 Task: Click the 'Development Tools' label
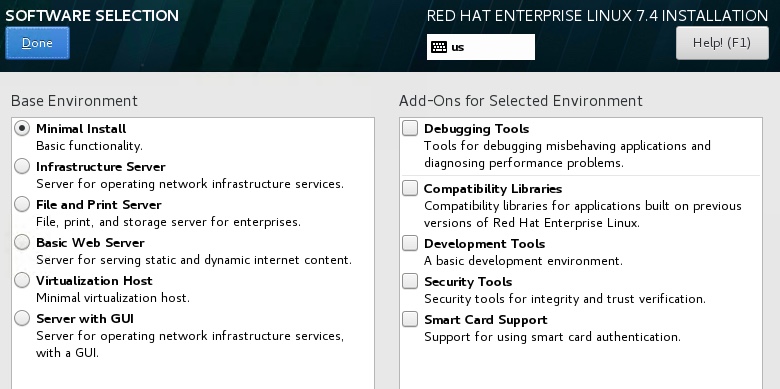coord(485,244)
